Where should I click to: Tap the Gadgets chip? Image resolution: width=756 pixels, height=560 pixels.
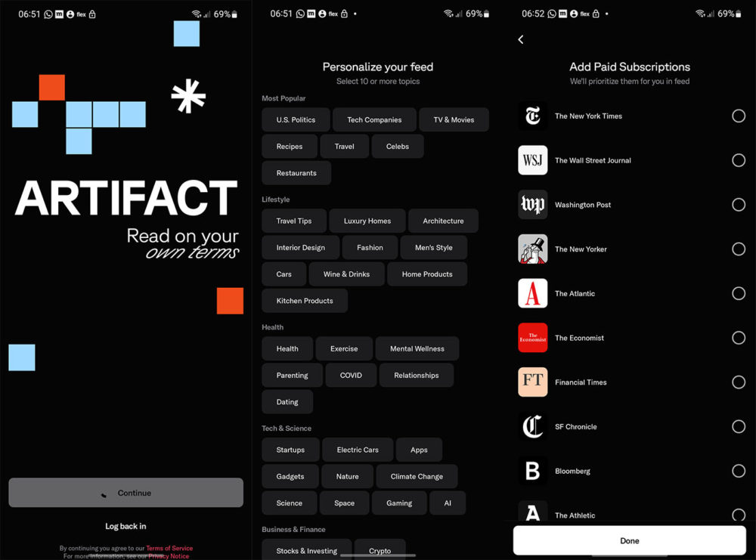click(290, 477)
